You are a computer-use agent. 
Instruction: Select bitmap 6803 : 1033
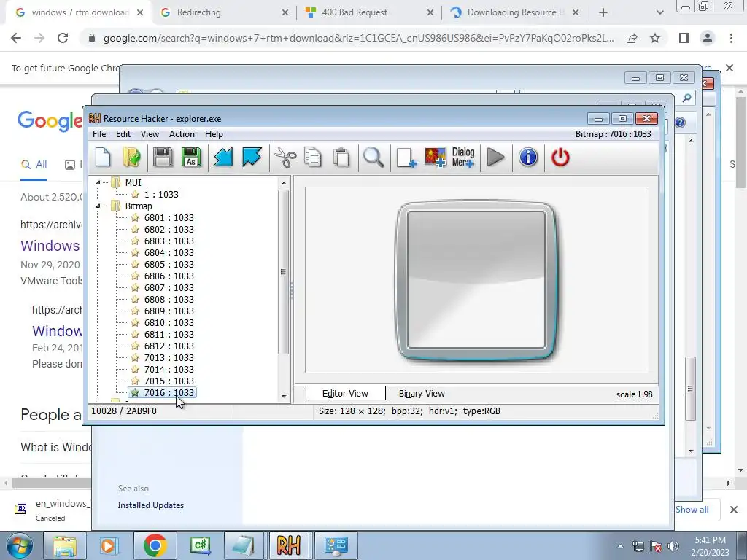(x=169, y=241)
